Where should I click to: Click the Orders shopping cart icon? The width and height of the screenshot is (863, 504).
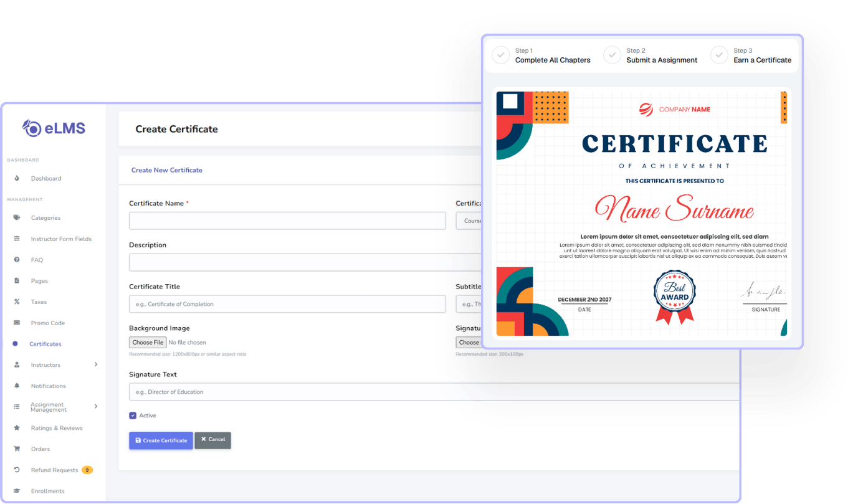coord(17,449)
